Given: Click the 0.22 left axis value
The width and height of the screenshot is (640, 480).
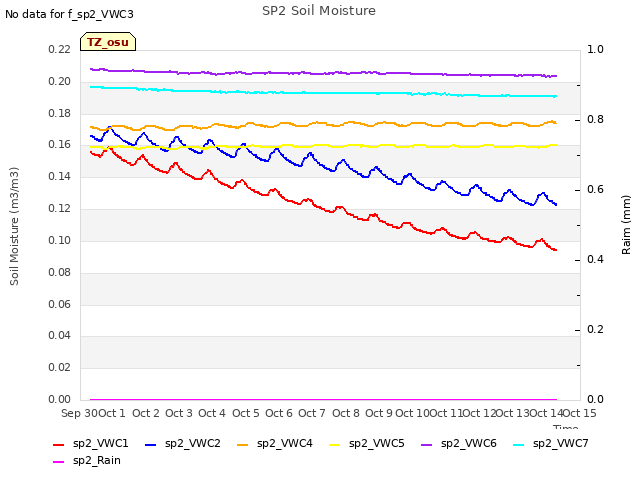Looking at the screenshot, I should coord(59,50).
